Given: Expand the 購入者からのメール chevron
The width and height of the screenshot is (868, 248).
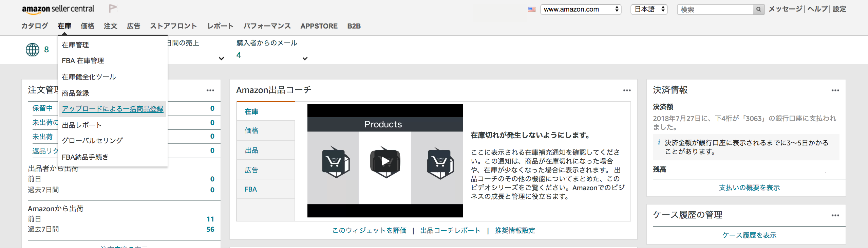Looking at the screenshot, I should (x=305, y=58).
